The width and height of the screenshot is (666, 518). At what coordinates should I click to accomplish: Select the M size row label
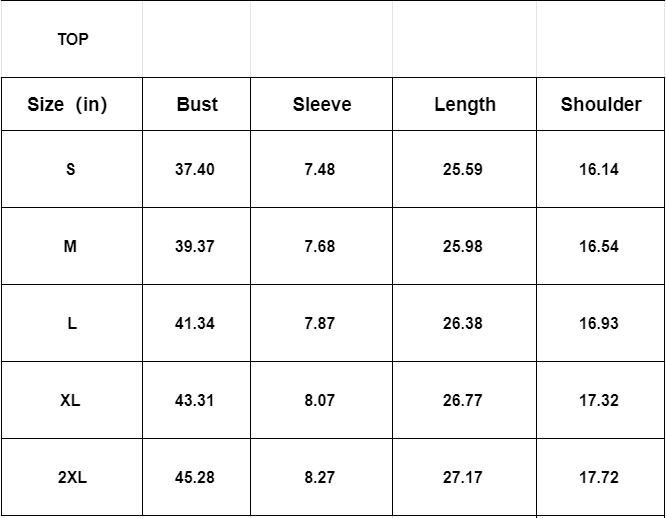click(x=70, y=246)
